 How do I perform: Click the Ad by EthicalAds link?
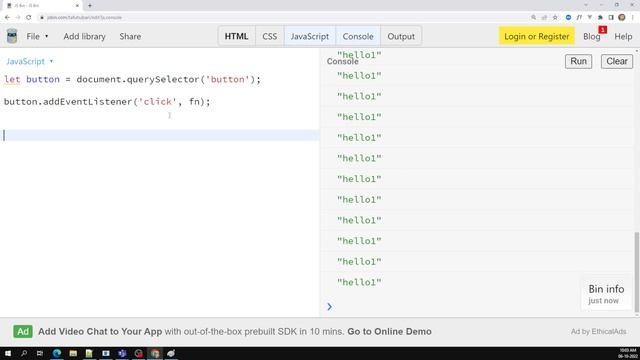598,331
